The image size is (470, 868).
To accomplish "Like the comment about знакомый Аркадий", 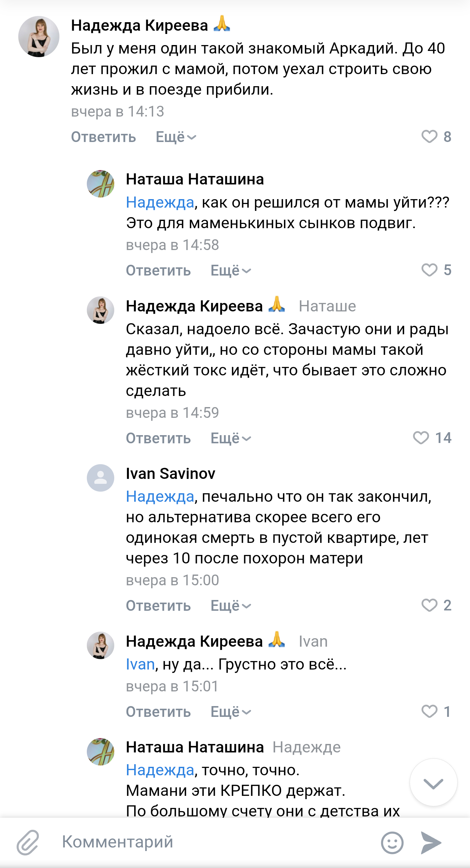I will (430, 137).
